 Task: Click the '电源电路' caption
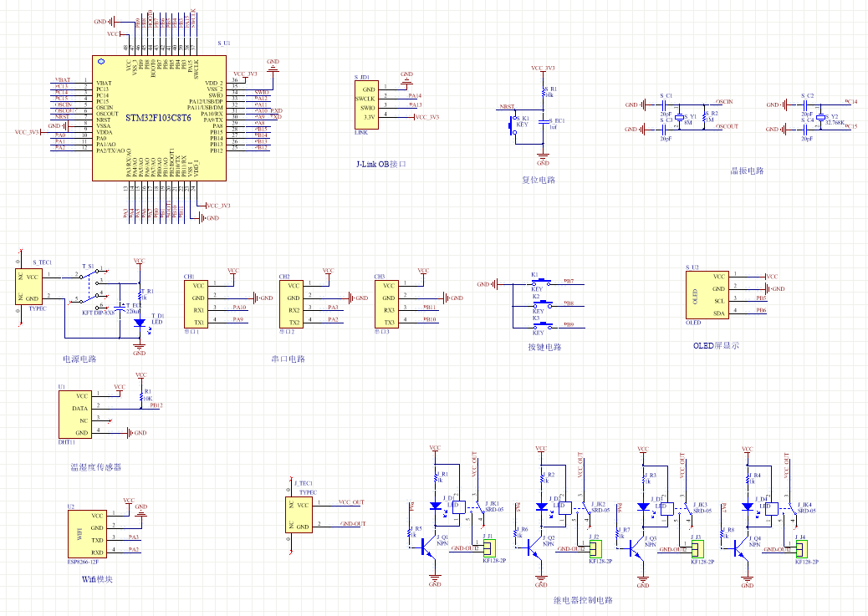coord(79,359)
